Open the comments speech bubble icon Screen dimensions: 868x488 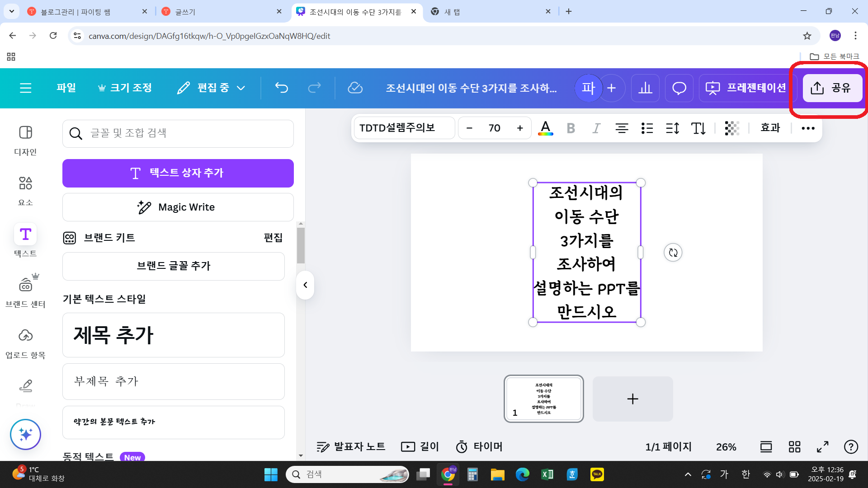(679, 88)
